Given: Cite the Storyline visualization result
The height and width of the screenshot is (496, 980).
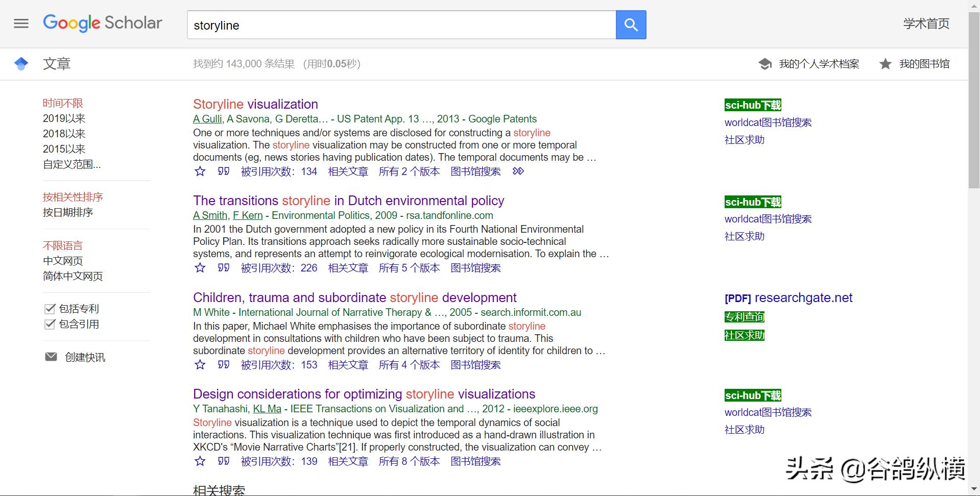Looking at the screenshot, I should click(224, 171).
